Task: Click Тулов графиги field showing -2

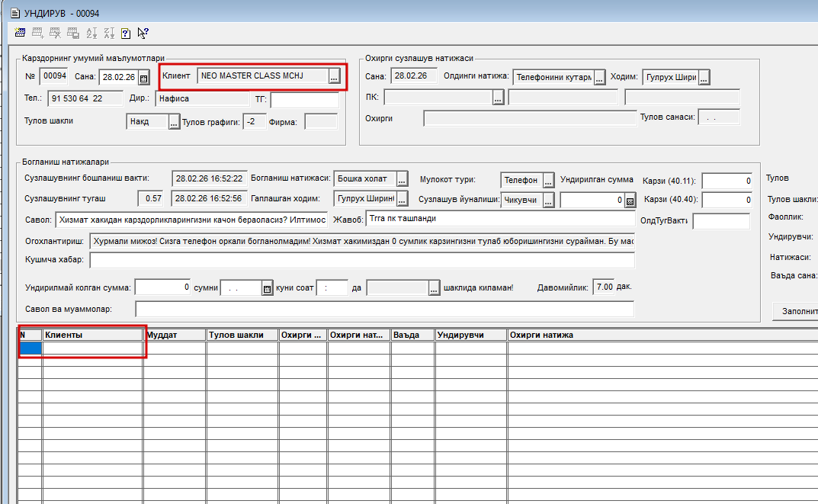Action: tap(255, 121)
